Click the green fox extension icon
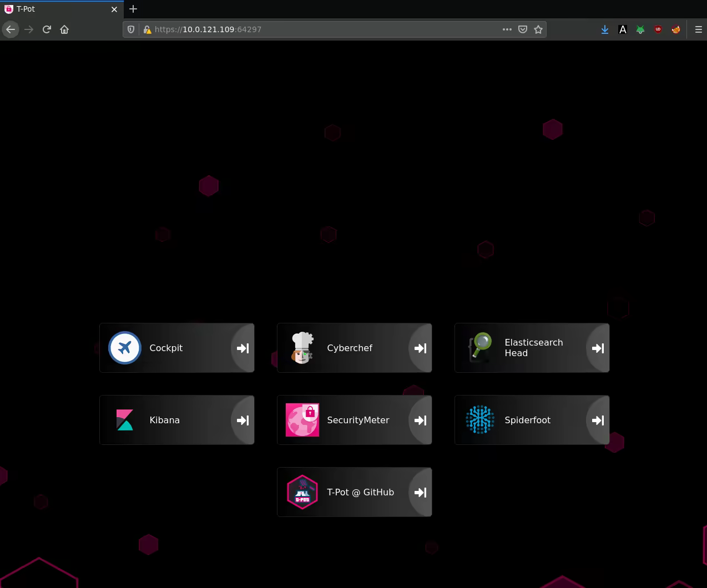 coord(640,29)
